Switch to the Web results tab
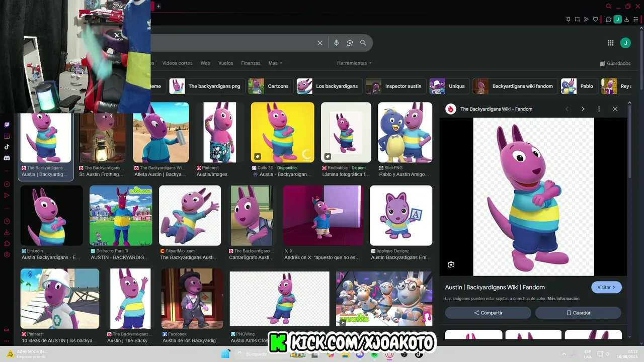Viewport: 644px width, 362px height. (205, 63)
